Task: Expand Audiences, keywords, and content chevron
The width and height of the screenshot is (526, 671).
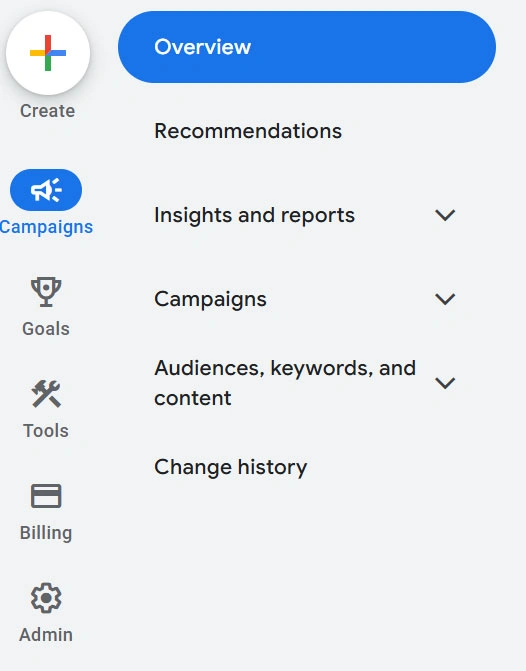Action: point(445,383)
